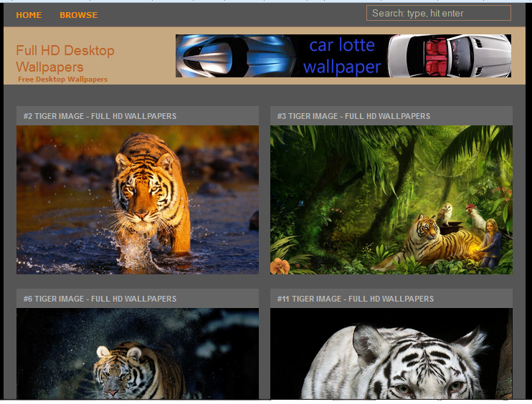532x404 pixels.
Task: Open the Full HD Desktop Wallpapers site title
Action: [65, 59]
